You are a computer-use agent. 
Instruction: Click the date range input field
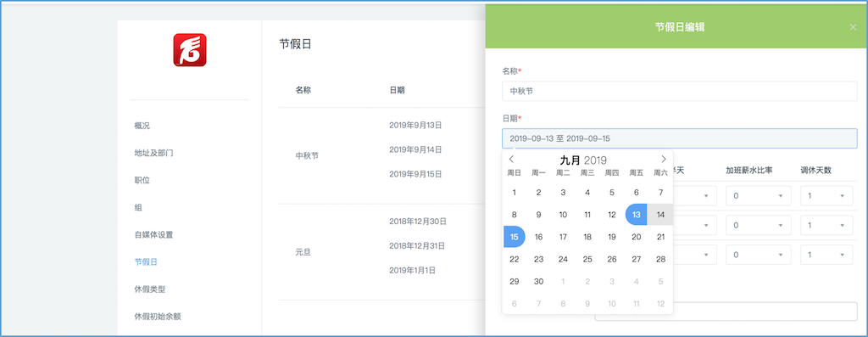pyautogui.click(x=679, y=138)
